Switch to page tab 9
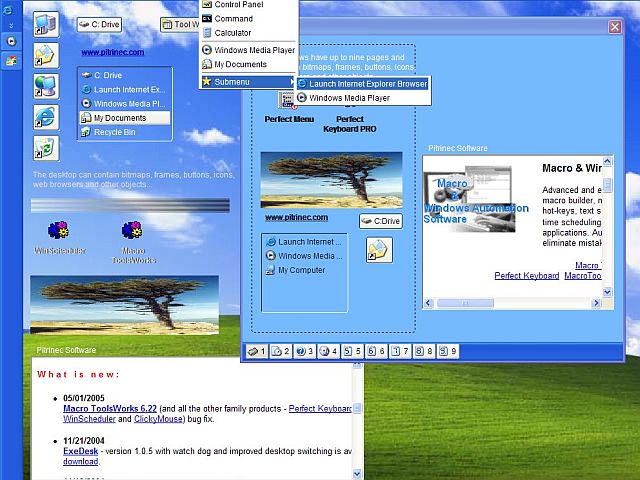This screenshot has height=480, width=640. point(447,351)
